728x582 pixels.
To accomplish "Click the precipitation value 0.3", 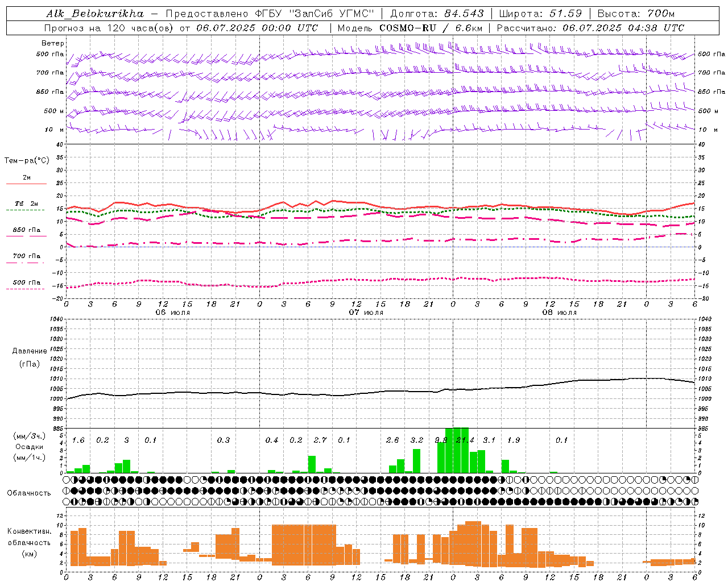I will 224,440.
